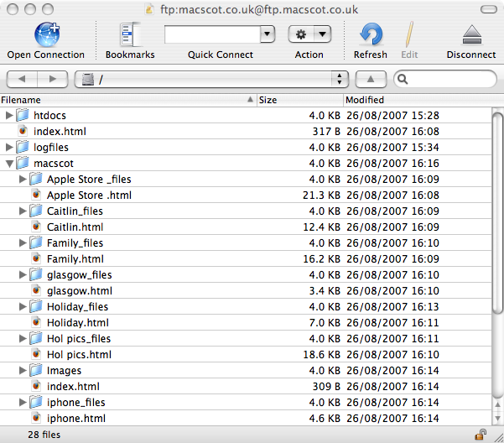Screen dimensions: 504x443
Task: Click the file icon of glasgow.html
Action: [x=36, y=290]
